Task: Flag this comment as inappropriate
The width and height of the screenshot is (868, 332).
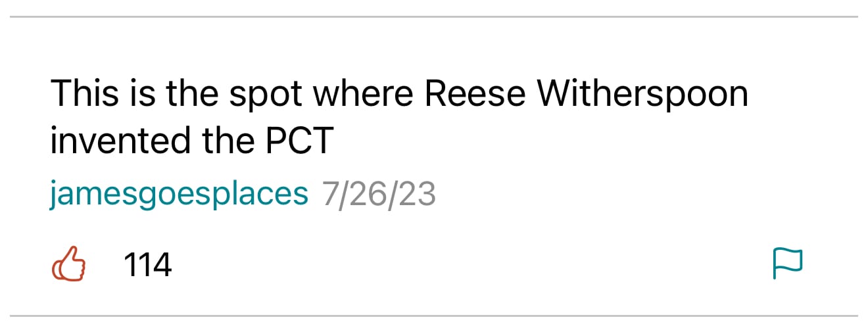Action: click(x=787, y=264)
